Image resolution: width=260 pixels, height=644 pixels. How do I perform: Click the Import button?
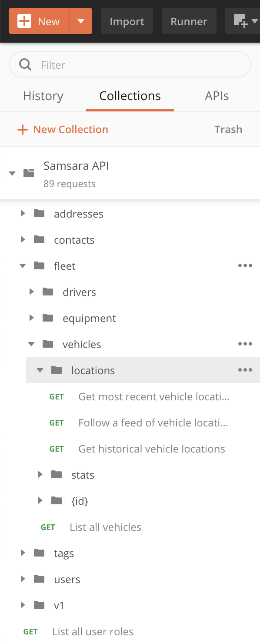pyautogui.click(x=127, y=21)
